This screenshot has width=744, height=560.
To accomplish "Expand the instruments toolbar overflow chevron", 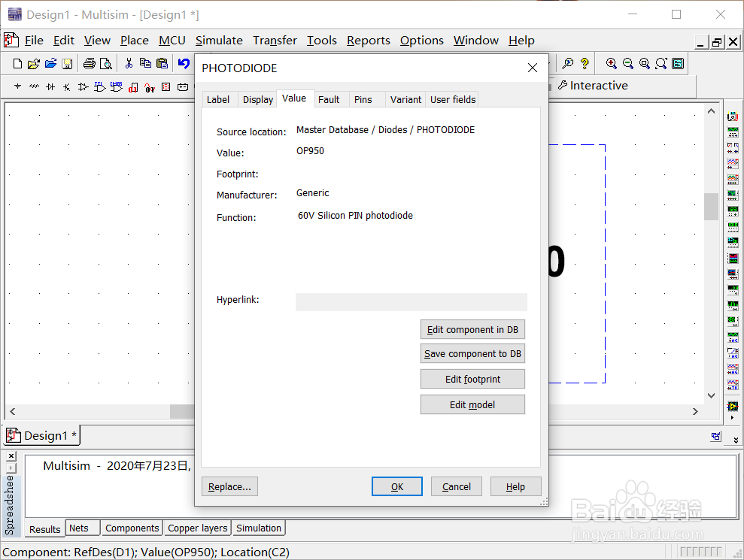I will click(736, 440).
